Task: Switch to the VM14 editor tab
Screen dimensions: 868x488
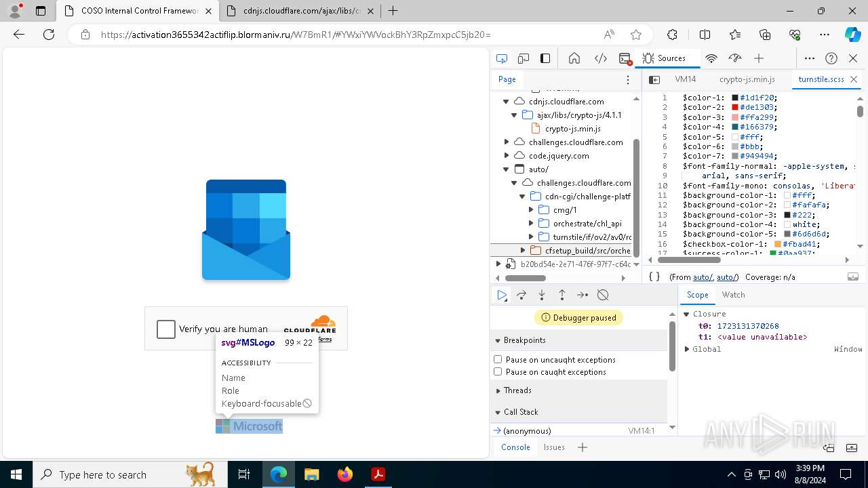Action: [x=686, y=79]
